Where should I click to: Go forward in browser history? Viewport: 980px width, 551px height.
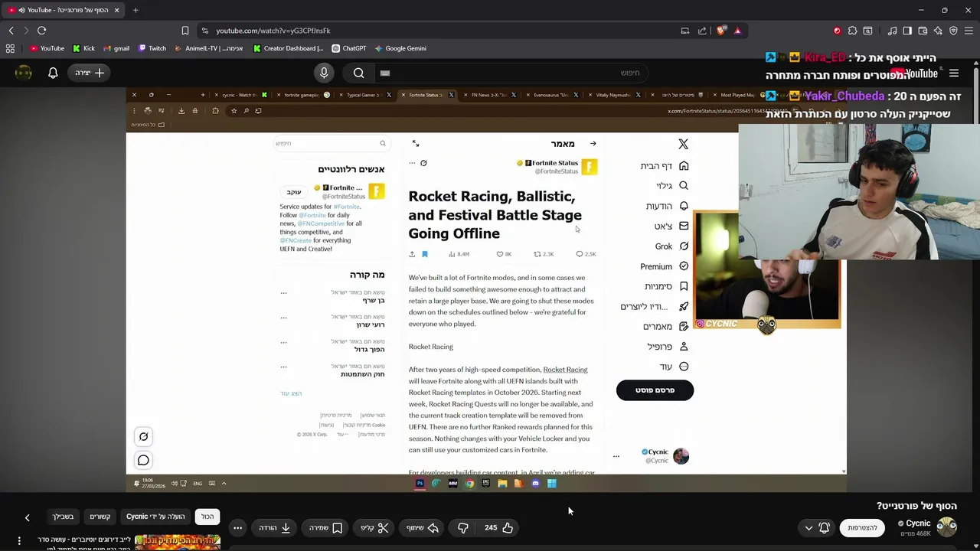[26, 31]
